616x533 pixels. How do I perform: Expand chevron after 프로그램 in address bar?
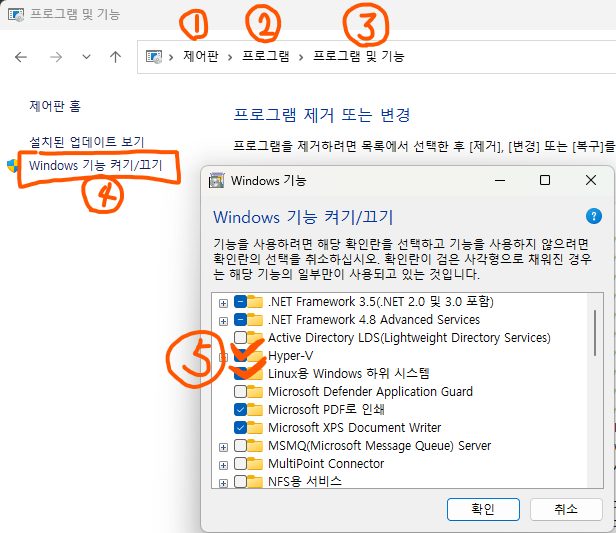point(301,58)
